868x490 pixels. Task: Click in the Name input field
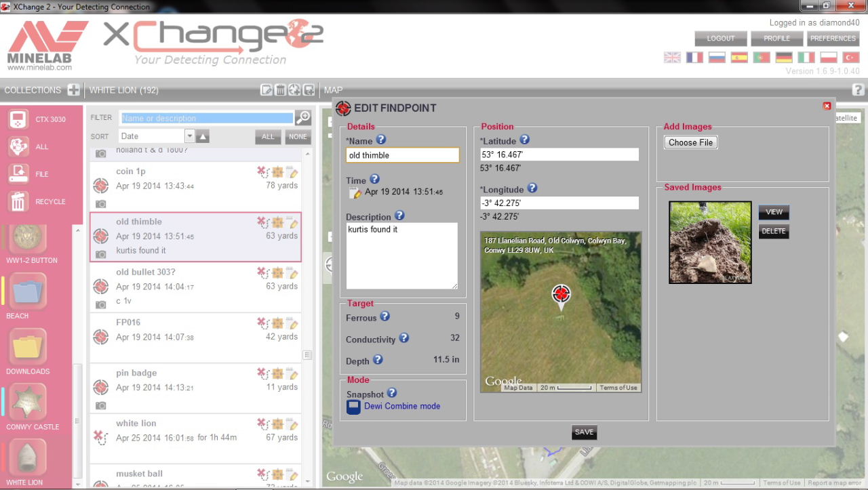(403, 155)
